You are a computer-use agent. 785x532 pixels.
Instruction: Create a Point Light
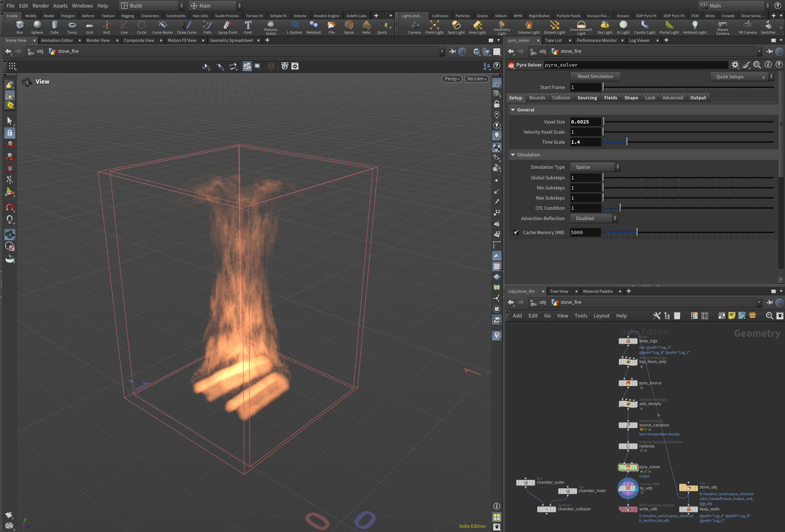pos(434,27)
